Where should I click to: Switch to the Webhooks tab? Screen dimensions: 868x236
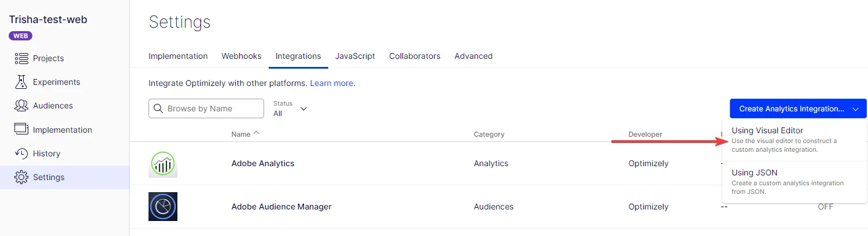(242, 56)
